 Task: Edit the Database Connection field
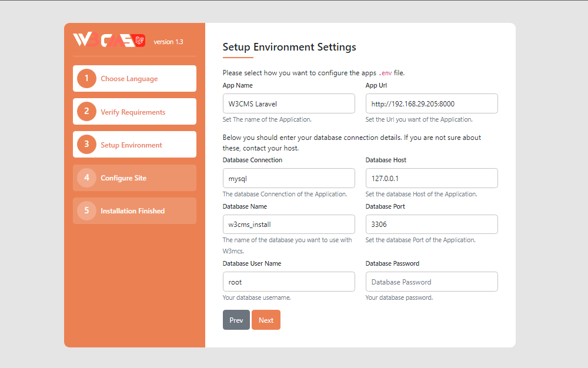coord(289,178)
